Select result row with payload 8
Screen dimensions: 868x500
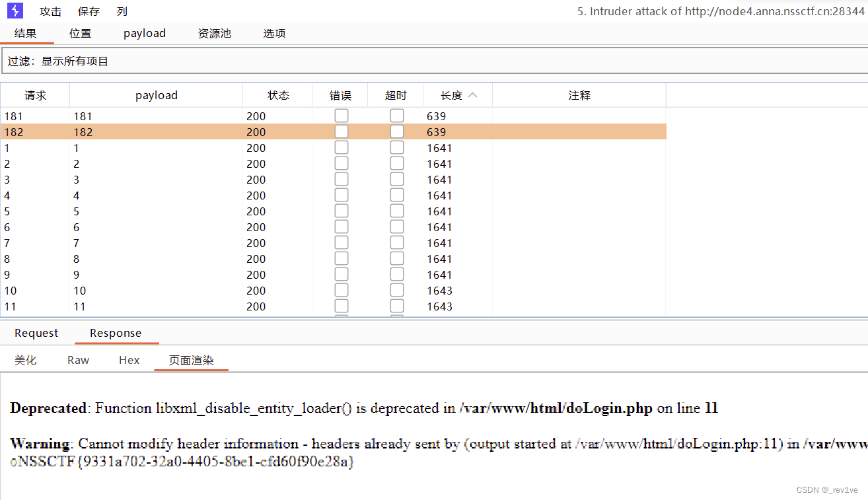pos(333,259)
